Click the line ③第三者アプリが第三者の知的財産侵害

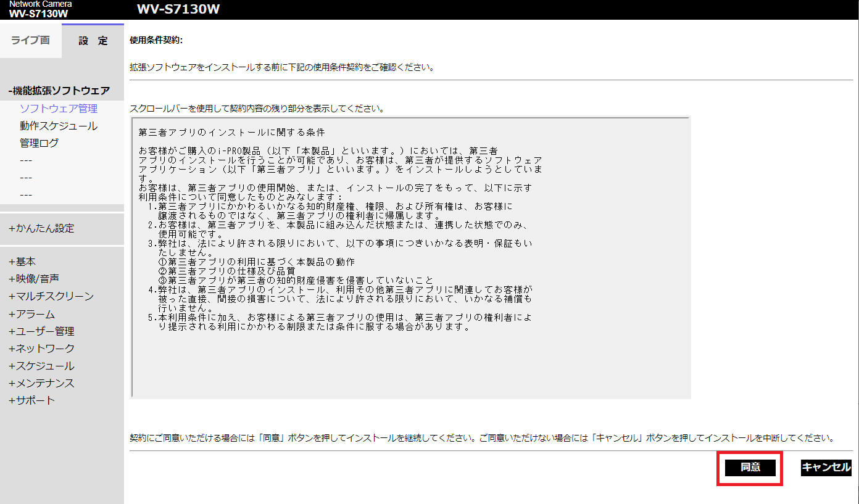pyautogui.click(x=296, y=280)
